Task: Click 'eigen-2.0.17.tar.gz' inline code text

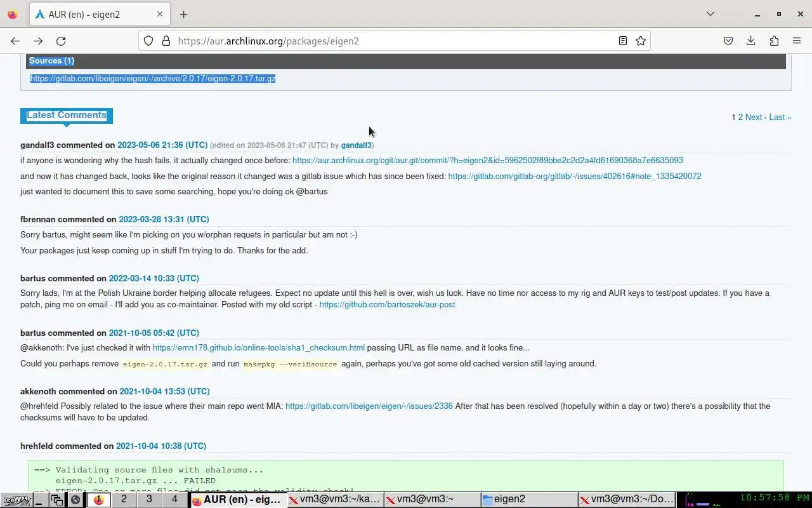Action: (x=165, y=364)
